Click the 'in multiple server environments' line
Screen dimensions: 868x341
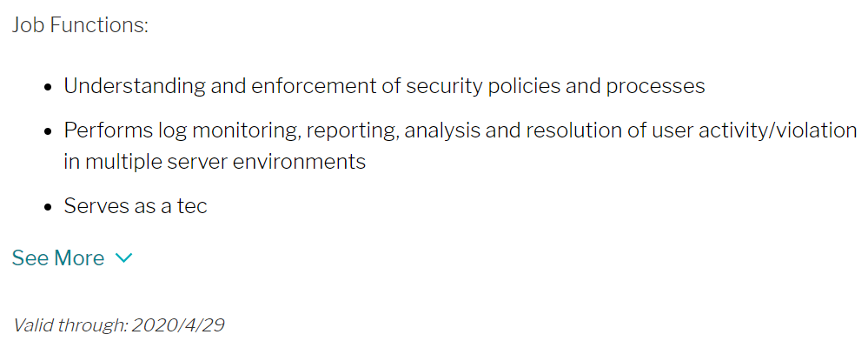(215, 162)
